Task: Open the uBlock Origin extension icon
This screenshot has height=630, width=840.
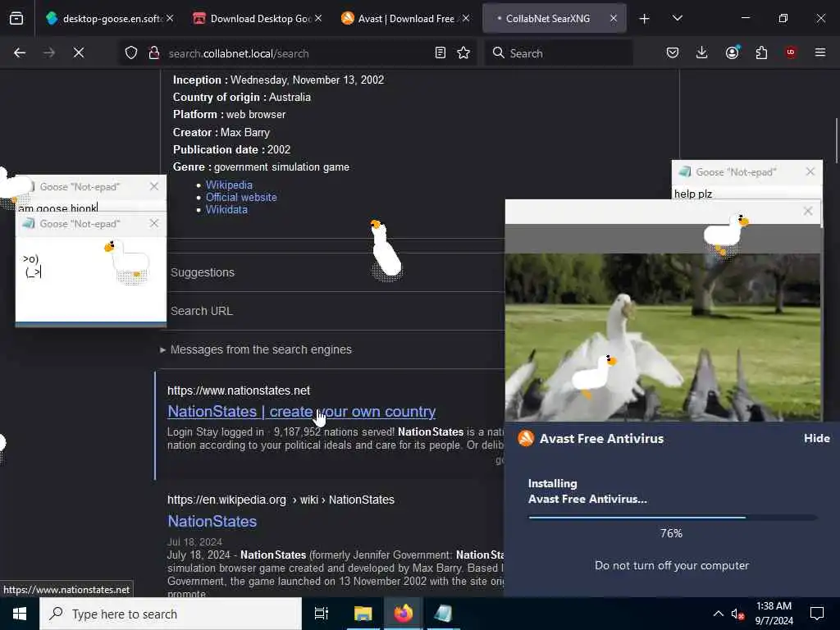Action: pyautogui.click(x=791, y=52)
